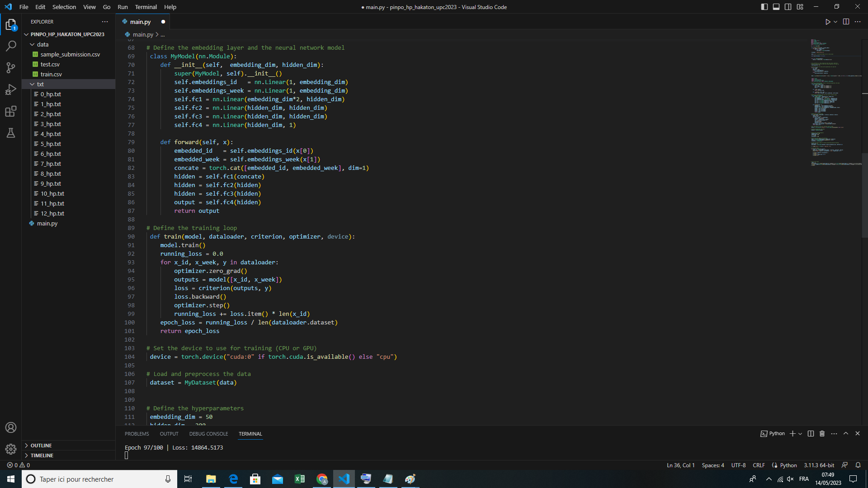
Task: Open the Extensions view
Action: [11, 111]
